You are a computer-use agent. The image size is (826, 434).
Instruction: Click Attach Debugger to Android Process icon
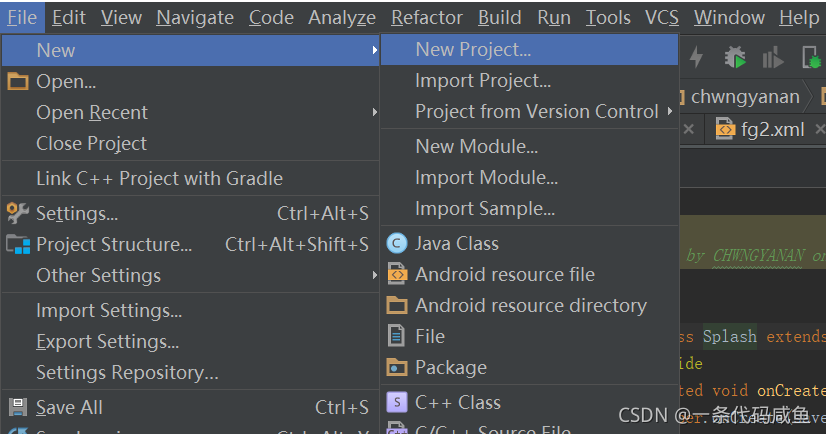(809, 58)
